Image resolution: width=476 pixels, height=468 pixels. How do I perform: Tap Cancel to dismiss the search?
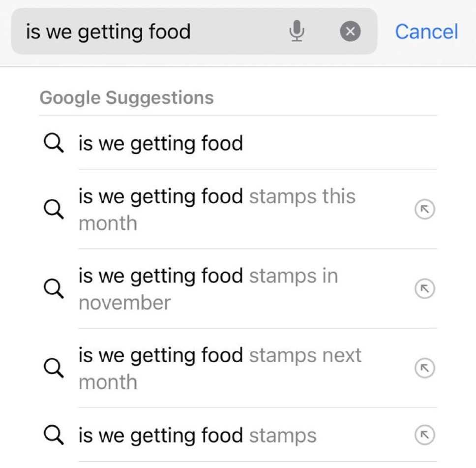point(426,32)
